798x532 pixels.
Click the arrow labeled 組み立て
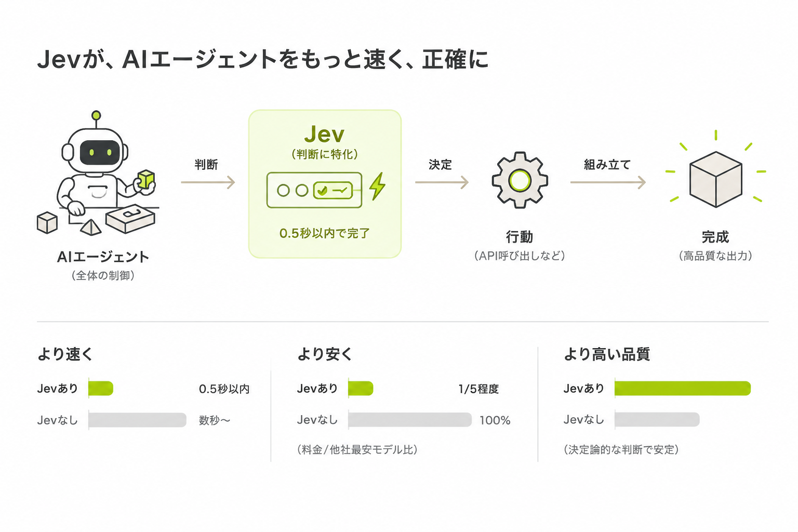coord(608,182)
